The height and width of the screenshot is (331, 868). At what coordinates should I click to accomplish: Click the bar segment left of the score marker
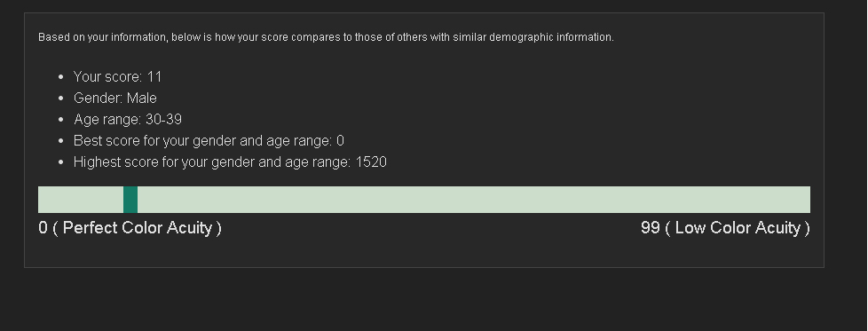[81, 200]
